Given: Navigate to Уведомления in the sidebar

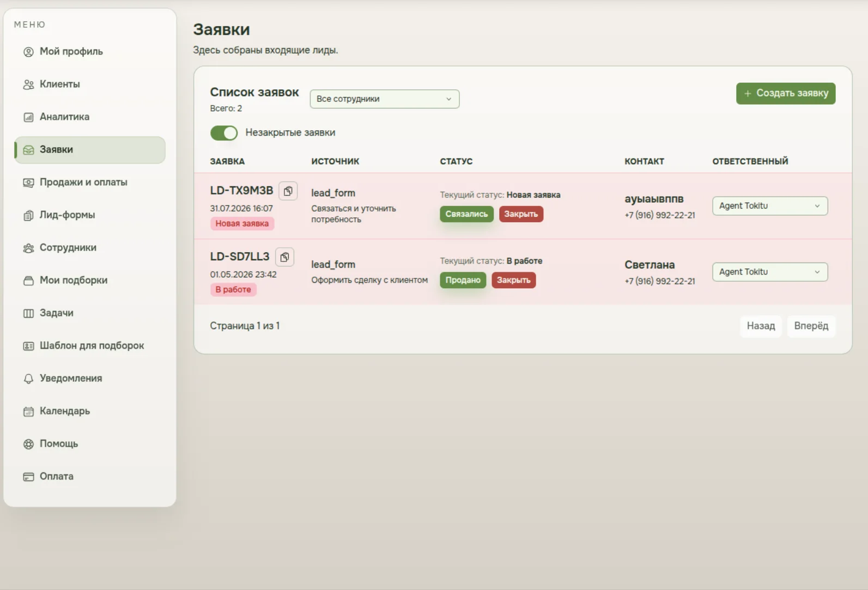Looking at the screenshot, I should pos(90,379).
